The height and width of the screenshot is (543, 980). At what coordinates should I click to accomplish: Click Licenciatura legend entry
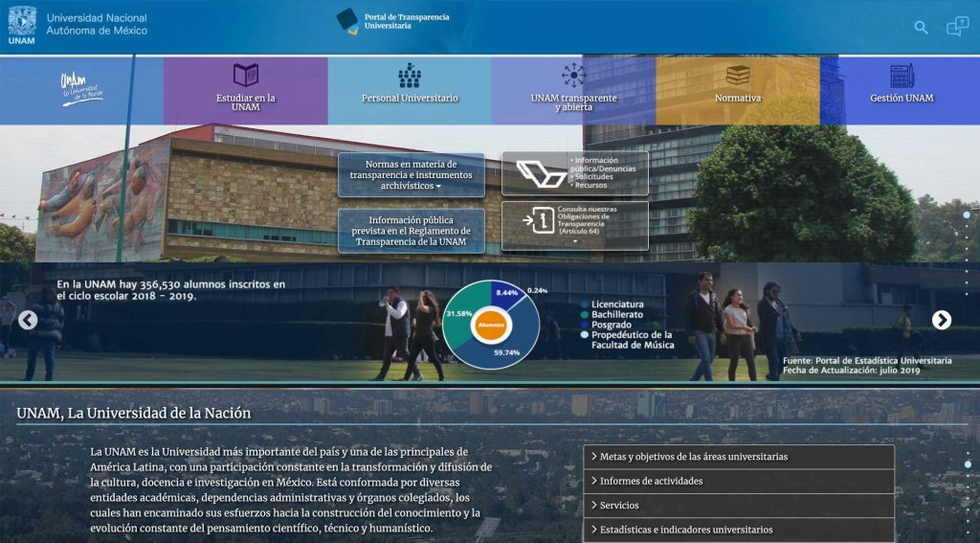click(612, 305)
